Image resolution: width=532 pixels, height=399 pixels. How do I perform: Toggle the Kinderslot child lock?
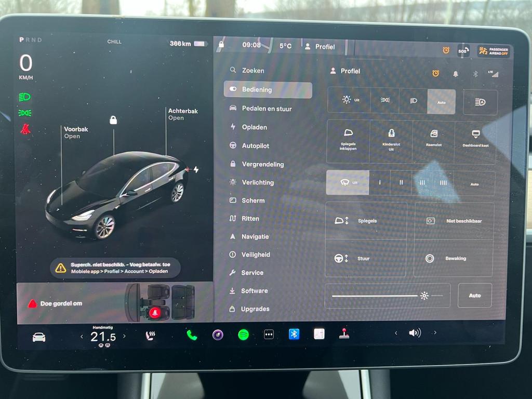[391, 141]
